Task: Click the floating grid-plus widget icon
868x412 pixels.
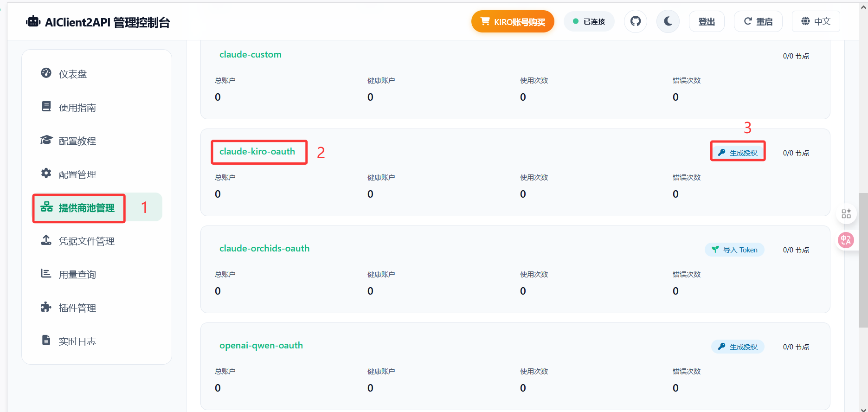Action: pyautogui.click(x=846, y=213)
